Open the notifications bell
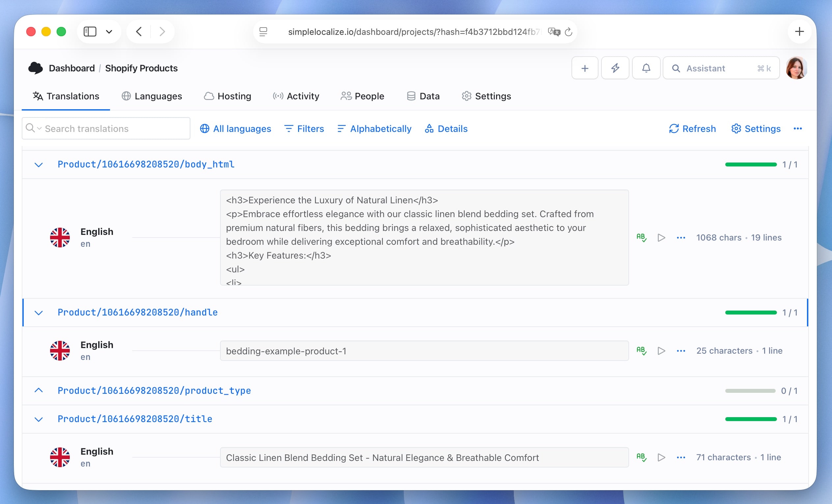Screen dimensions: 832x504 click(x=646, y=68)
